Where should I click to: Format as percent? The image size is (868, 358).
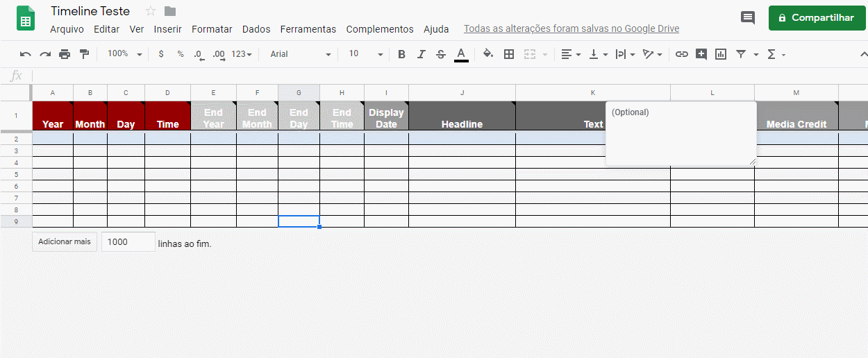point(181,54)
